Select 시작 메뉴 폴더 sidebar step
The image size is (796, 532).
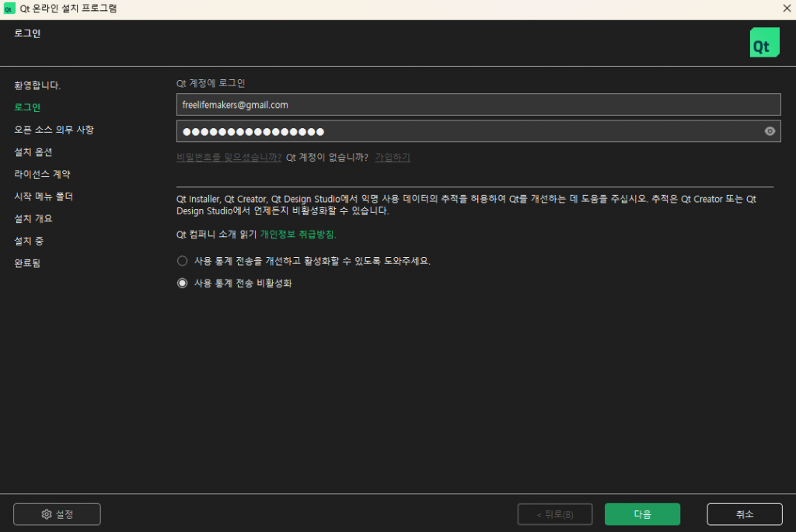44,196
